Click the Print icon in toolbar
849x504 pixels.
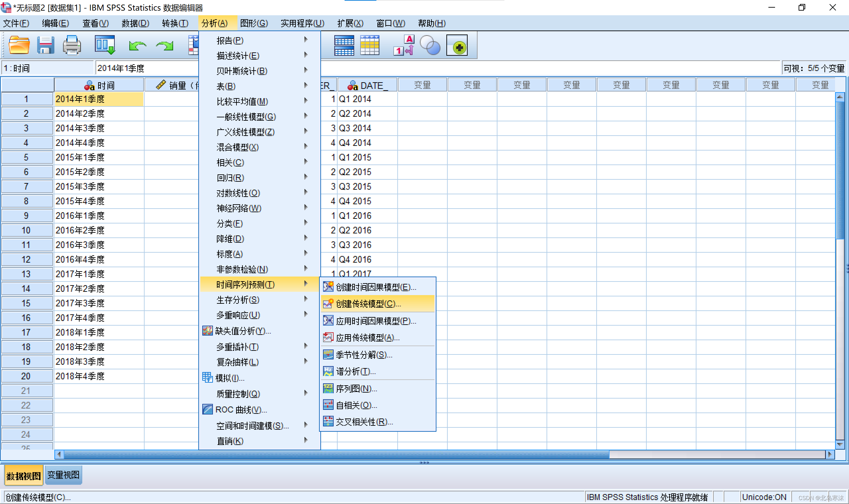(72, 45)
